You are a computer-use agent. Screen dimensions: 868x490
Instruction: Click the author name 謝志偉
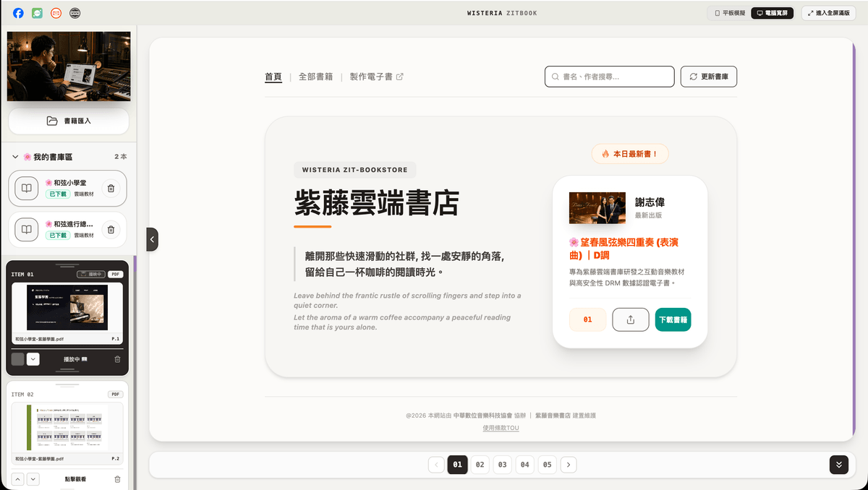[x=650, y=202]
